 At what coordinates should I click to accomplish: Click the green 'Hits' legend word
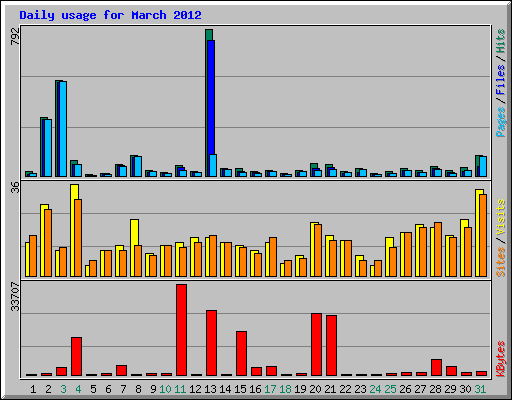(x=500, y=41)
